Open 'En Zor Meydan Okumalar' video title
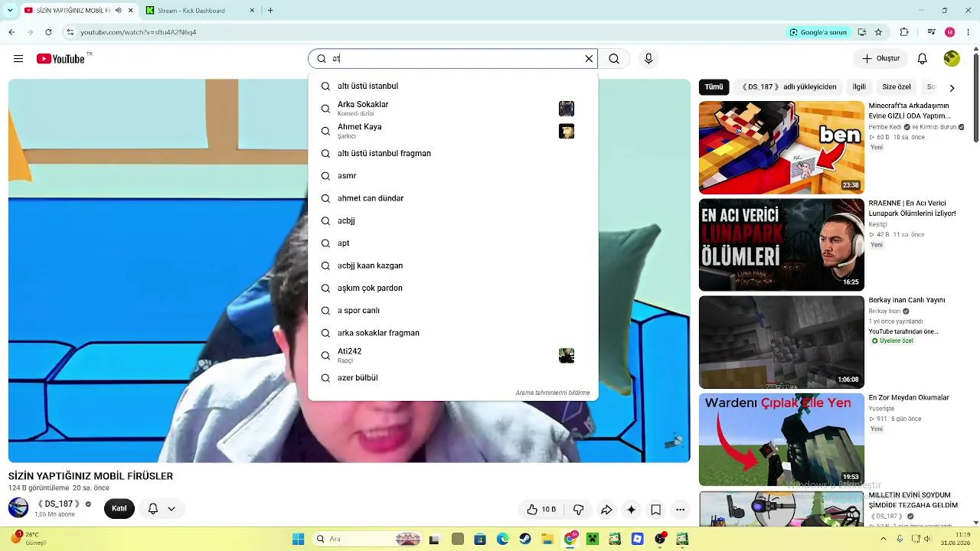 (909, 398)
